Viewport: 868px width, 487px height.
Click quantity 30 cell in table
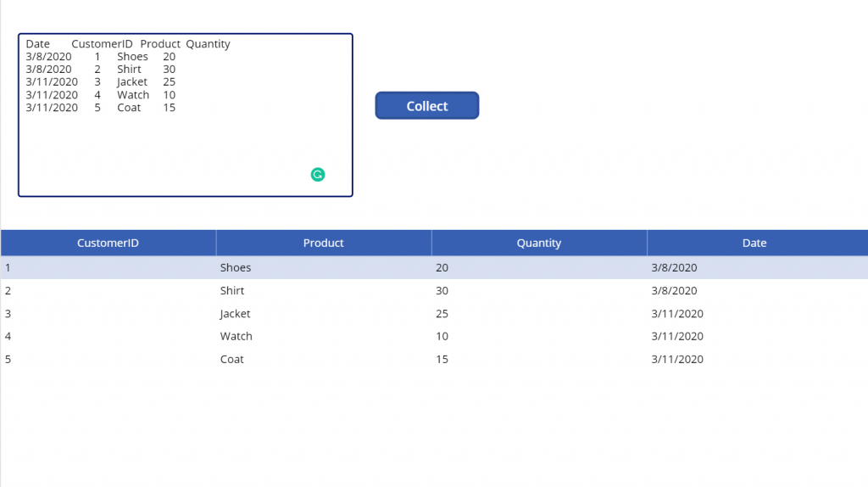538,290
